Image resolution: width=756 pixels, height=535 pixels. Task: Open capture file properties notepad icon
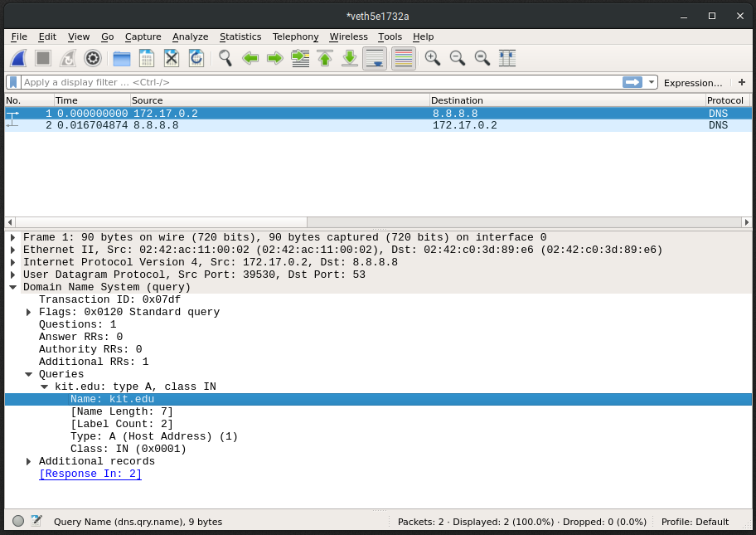36,521
